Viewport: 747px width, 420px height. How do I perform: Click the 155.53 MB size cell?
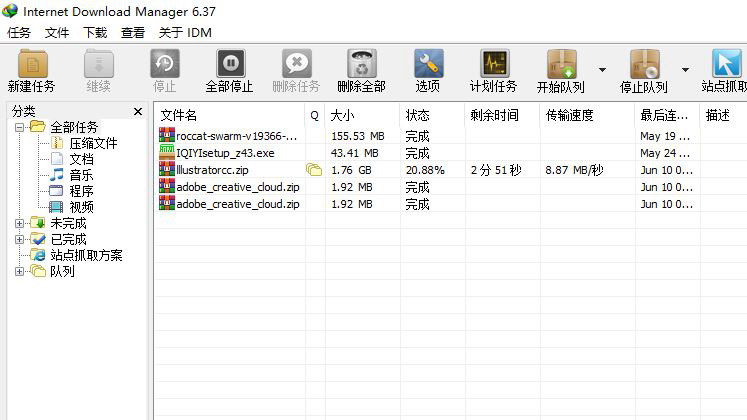click(358, 136)
